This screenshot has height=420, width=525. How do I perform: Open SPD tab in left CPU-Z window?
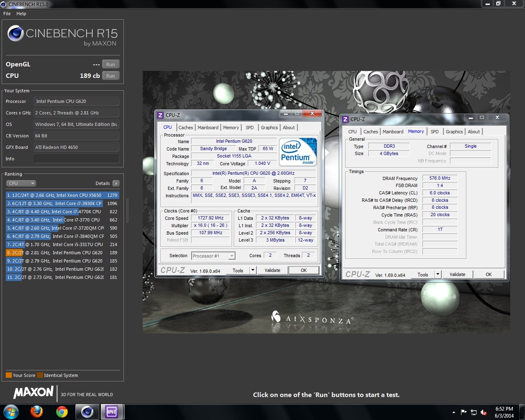(249, 128)
